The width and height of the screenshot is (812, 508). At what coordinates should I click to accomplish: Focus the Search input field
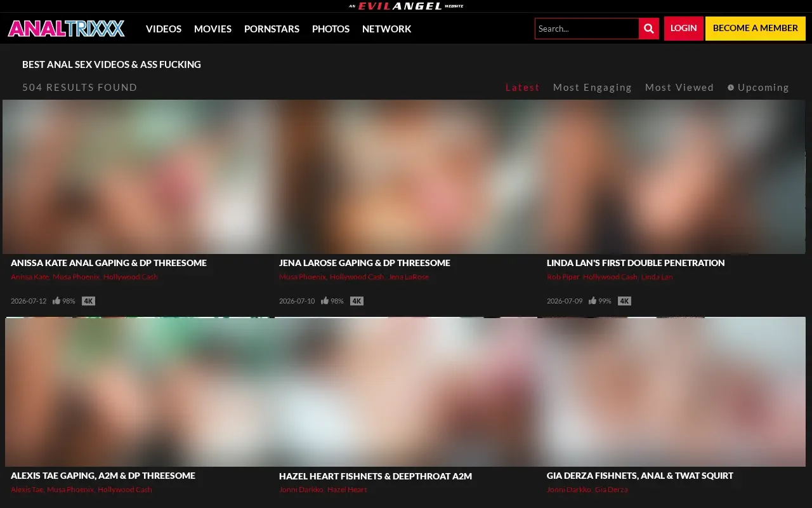(x=587, y=29)
